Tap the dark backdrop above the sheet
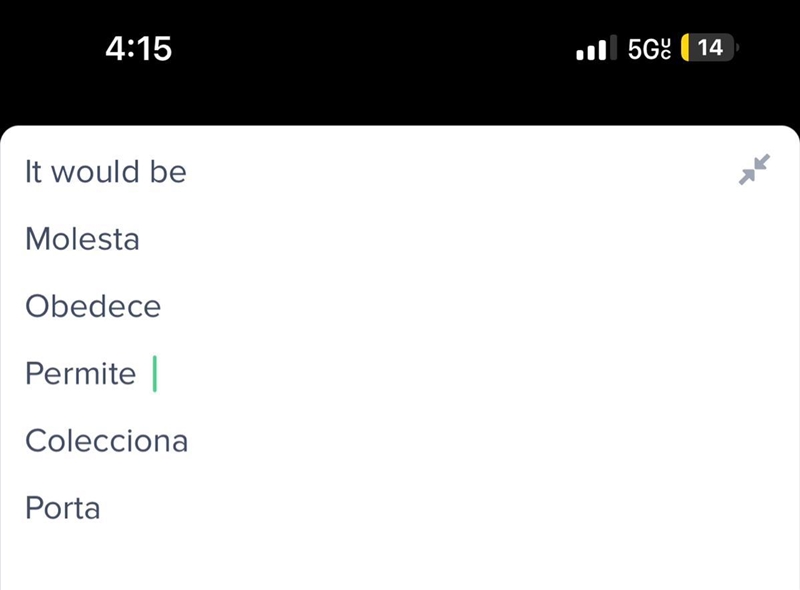This screenshot has width=800, height=590. click(x=400, y=100)
